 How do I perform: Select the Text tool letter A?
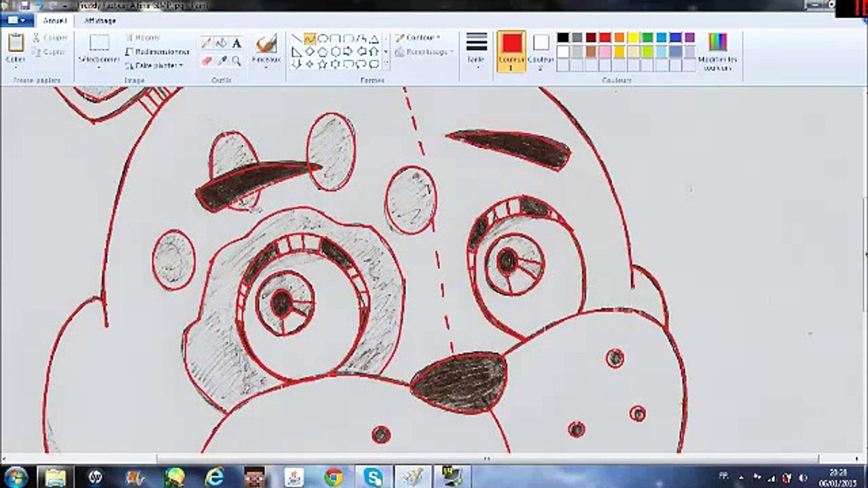(236, 43)
